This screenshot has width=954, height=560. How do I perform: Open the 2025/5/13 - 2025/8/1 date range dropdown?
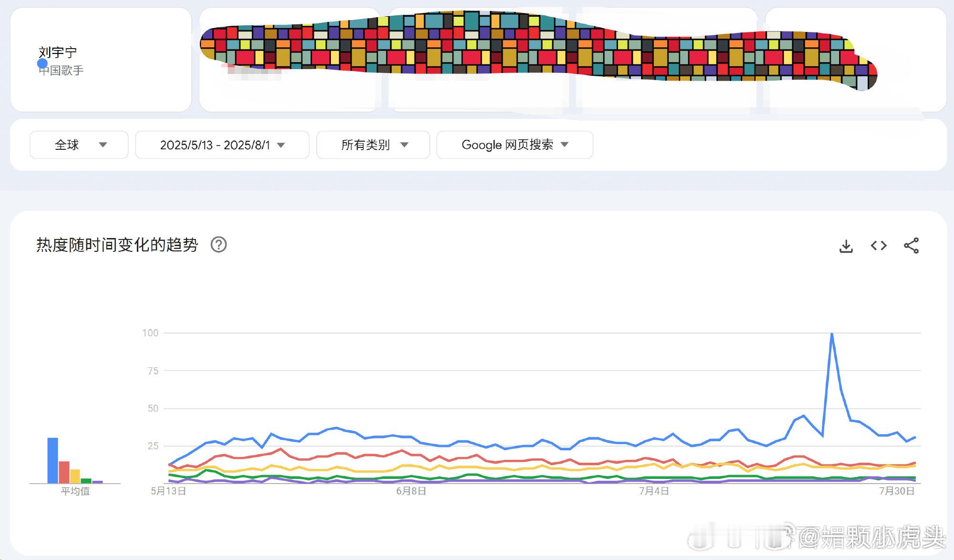tap(222, 145)
